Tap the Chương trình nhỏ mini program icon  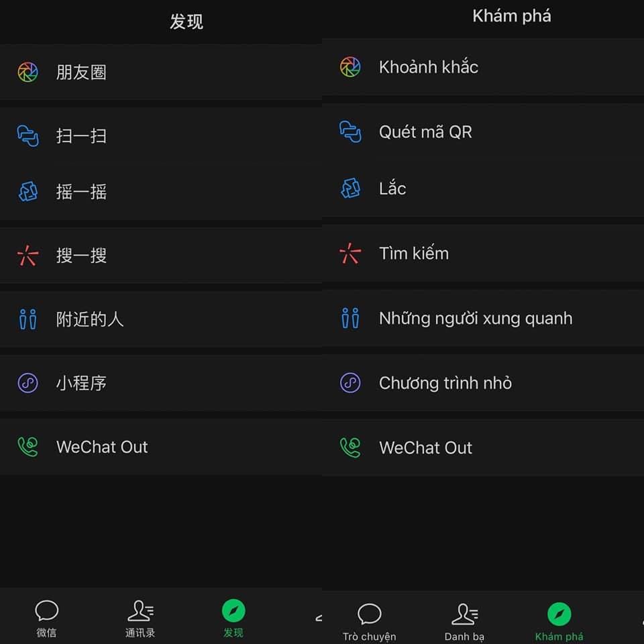tap(350, 383)
